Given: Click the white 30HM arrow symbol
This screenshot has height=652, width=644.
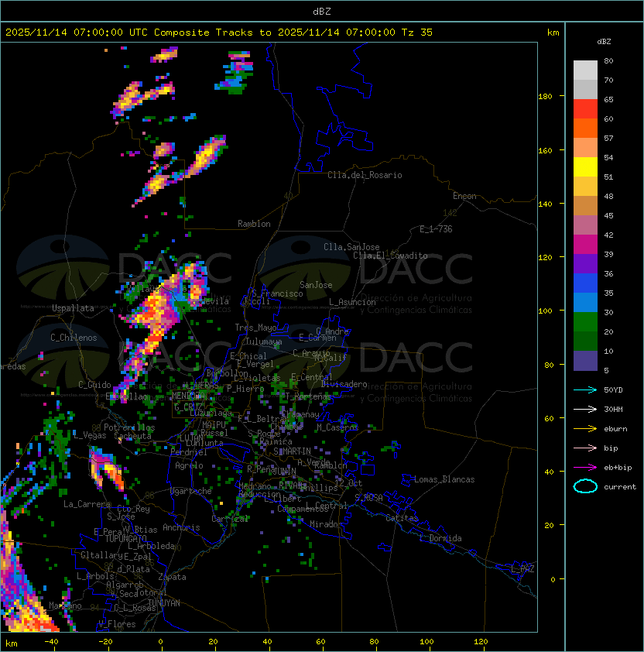Looking at the screenshot, I should pyautogui.click(x=585, y=409).
